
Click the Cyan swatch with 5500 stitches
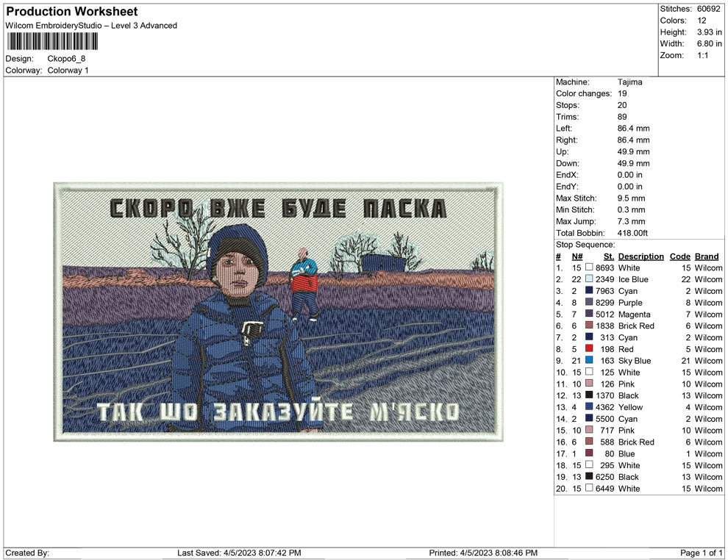pyautogui.click(x=589, y=418)
